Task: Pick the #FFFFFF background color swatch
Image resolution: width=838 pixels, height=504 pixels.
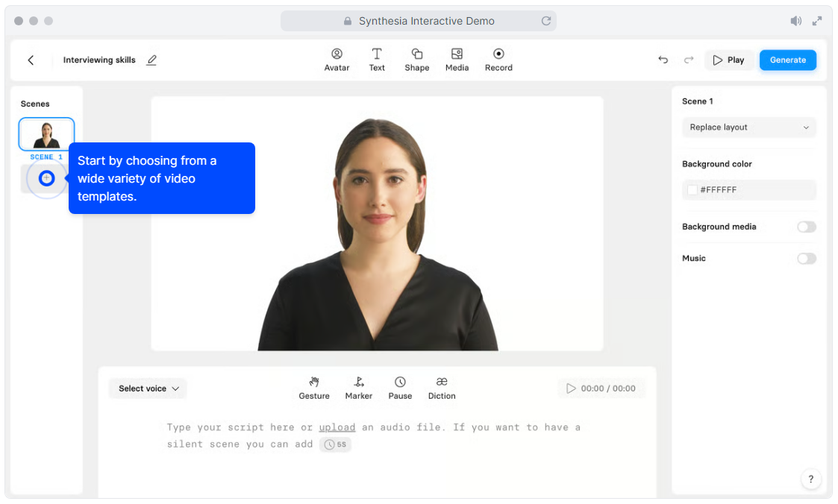Action: [692, 190]
